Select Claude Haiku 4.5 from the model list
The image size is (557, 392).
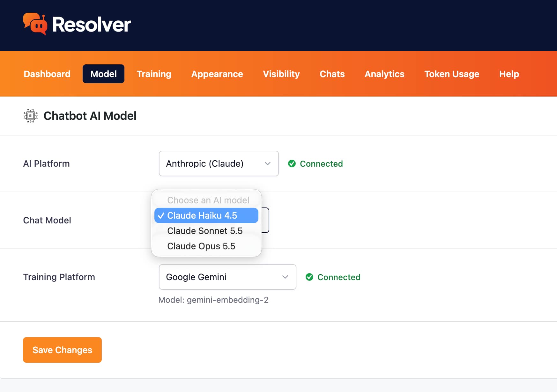(206, 215)
